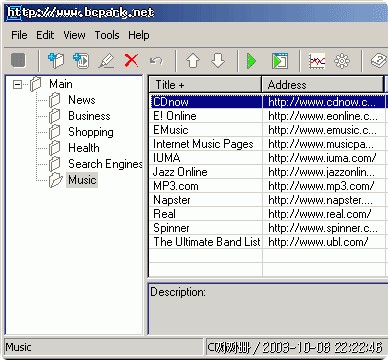Viewport: 388px width, 360px height.
Task: Open the Tools menu
Action: coord(107,35)
